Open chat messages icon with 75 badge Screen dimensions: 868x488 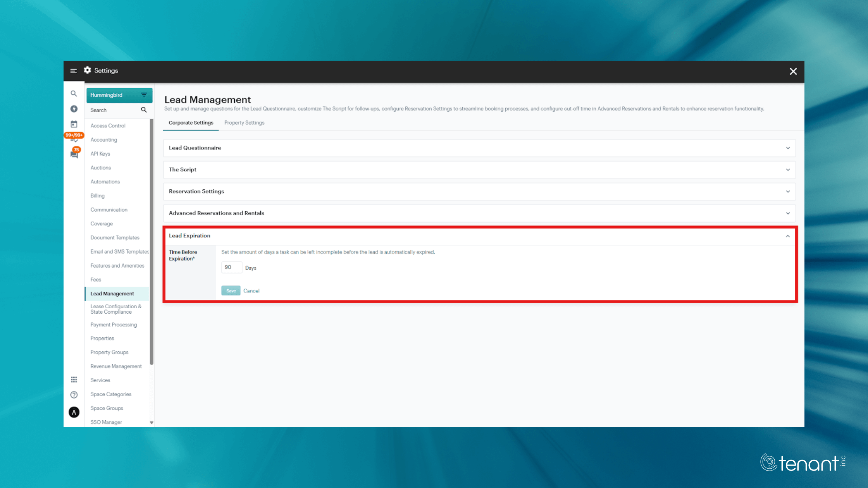74,154
